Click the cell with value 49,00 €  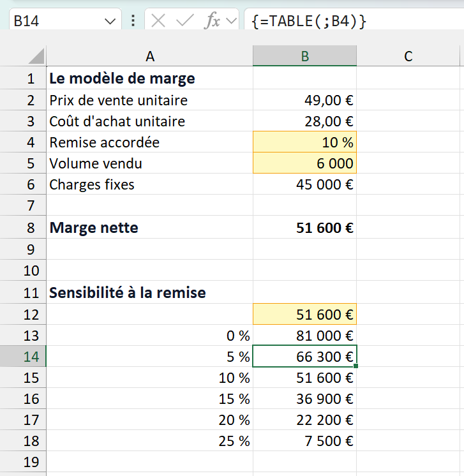point(304,100)
